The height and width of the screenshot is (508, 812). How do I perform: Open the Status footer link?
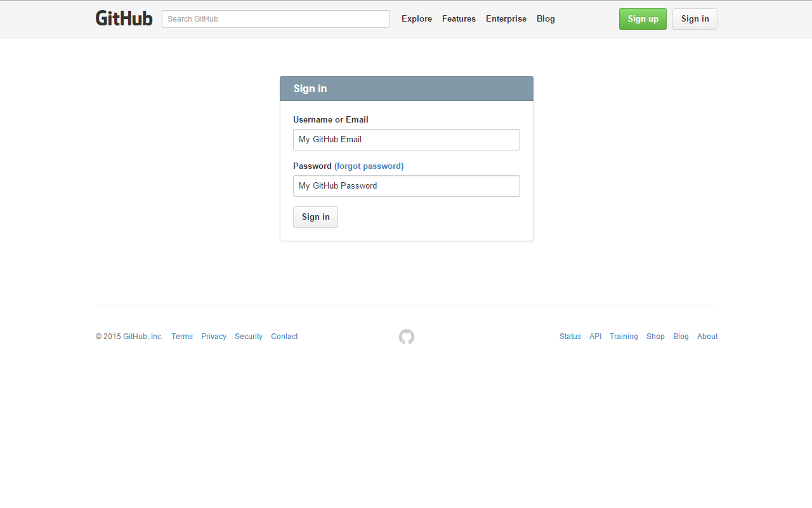coord(570,337)
